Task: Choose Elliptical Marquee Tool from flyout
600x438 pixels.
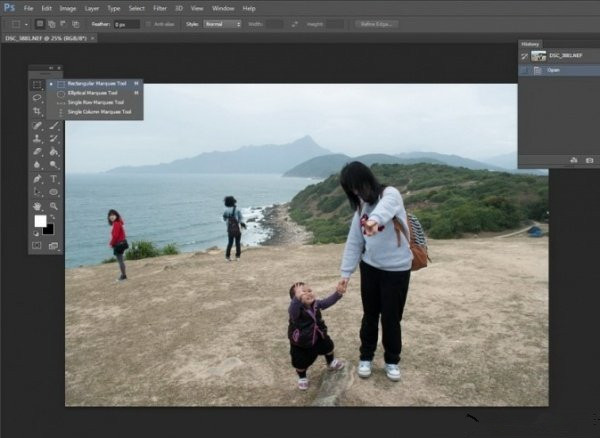Action: coord(95,93)
